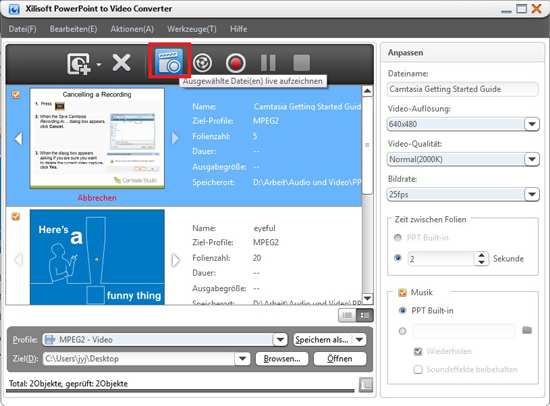
Task: Open the Werkzeuge(T) menu
Action: coord(192,29)
